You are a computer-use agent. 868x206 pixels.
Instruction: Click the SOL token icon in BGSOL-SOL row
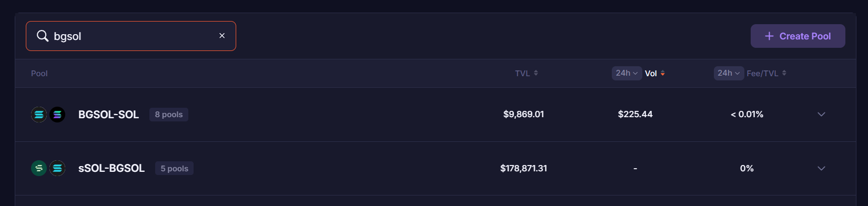pos(57,114)
